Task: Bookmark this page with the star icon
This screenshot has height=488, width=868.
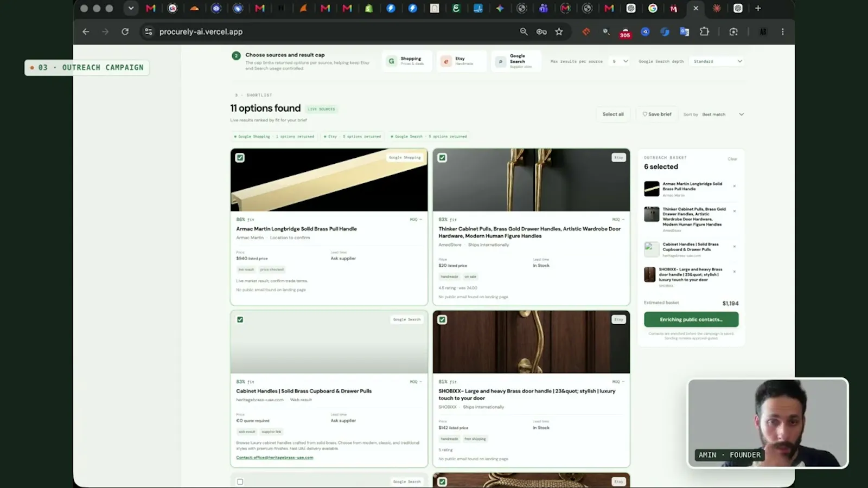Action: pyautogui.click(x=559, y=31)
